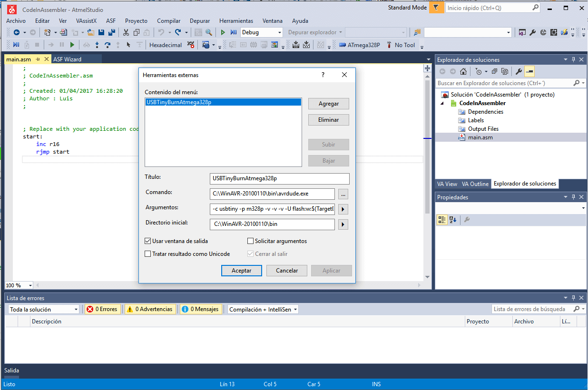Viewport: 588px width, 390px height.
Task: Click the first Device Programming chip-download icon
Action: [295, 45]
